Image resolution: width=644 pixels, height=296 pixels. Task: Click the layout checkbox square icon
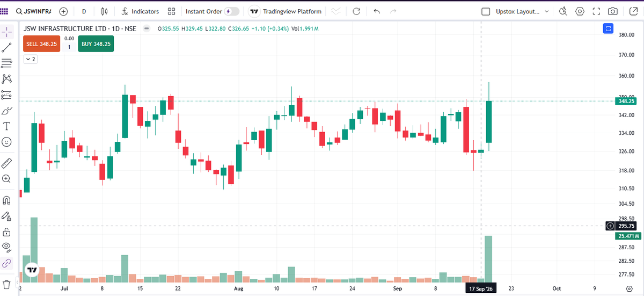[486, 11]
